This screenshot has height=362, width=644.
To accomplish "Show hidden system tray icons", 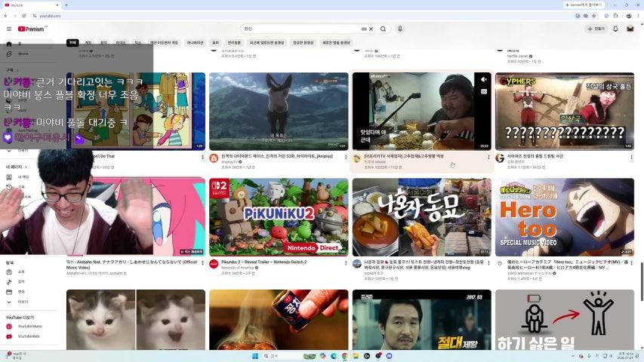I will 572,356.
